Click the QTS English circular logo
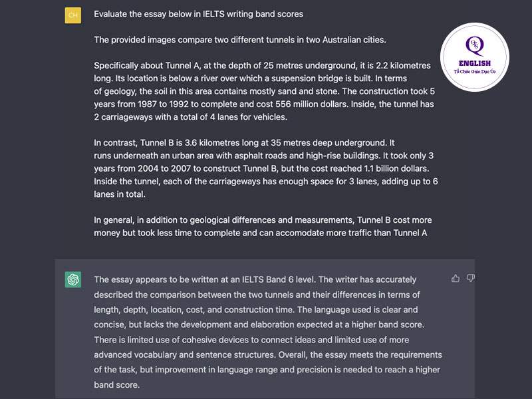 click(474, 57)
